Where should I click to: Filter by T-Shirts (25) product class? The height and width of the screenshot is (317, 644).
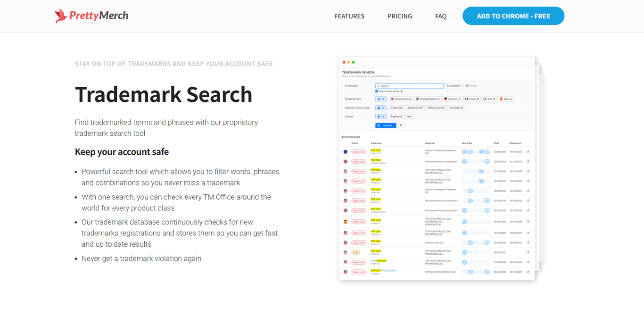point(397,108)
